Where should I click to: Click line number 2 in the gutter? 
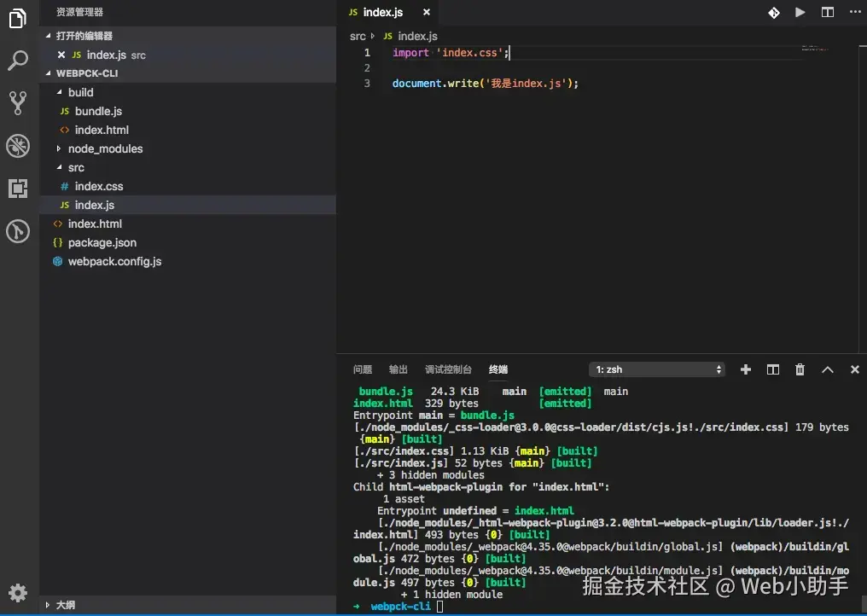coord(367,68)
